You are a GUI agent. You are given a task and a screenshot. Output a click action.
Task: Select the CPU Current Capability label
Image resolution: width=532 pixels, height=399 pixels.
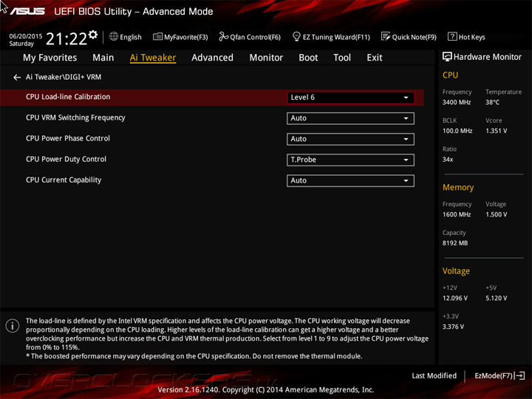[x=64, y=180]
